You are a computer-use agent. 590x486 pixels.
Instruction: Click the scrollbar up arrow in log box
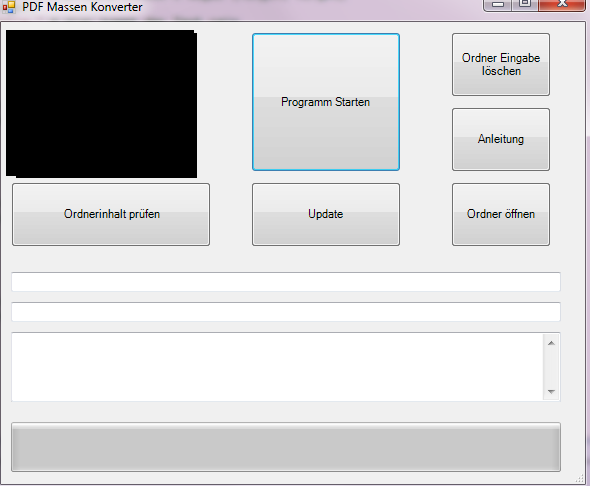coord(552,343)
